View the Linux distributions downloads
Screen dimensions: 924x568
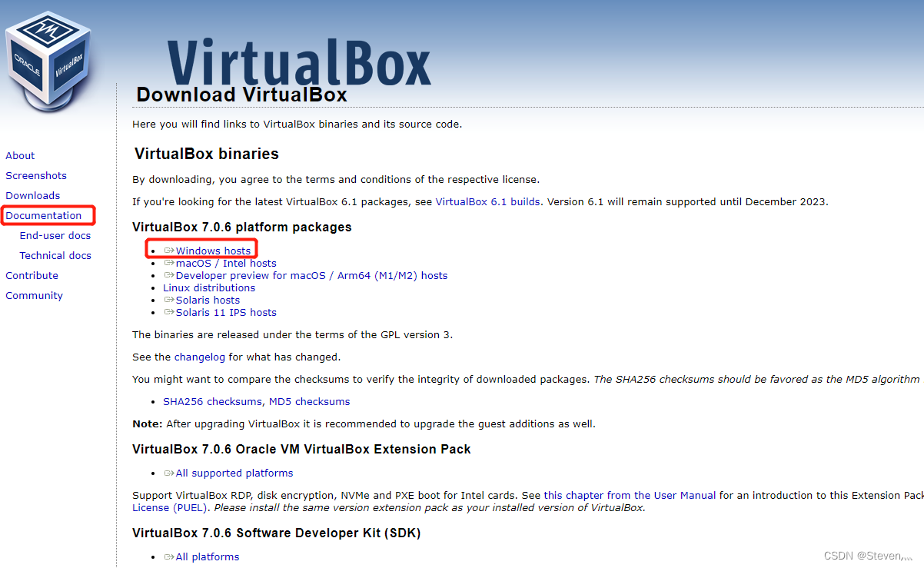[x=208, y=287]
